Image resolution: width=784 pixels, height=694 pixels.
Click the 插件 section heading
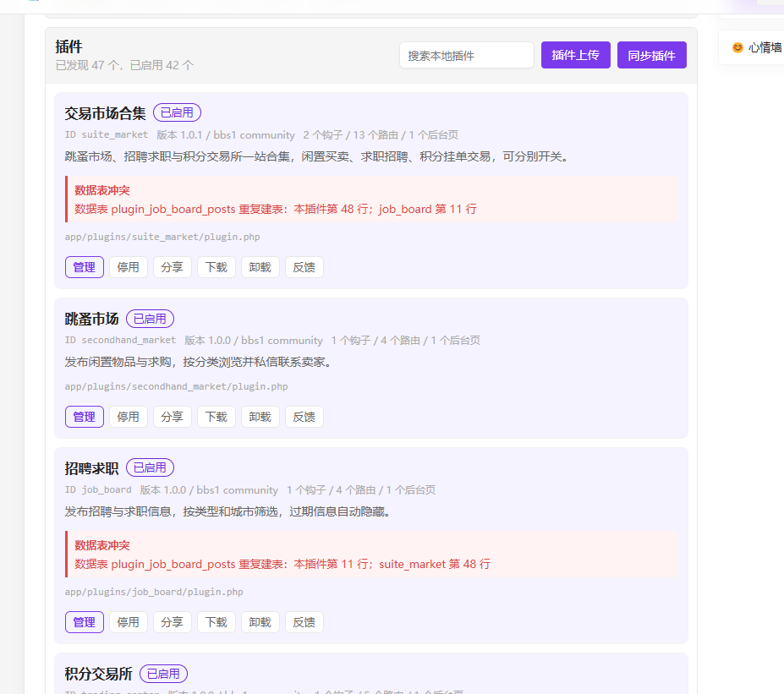[69, 46]
